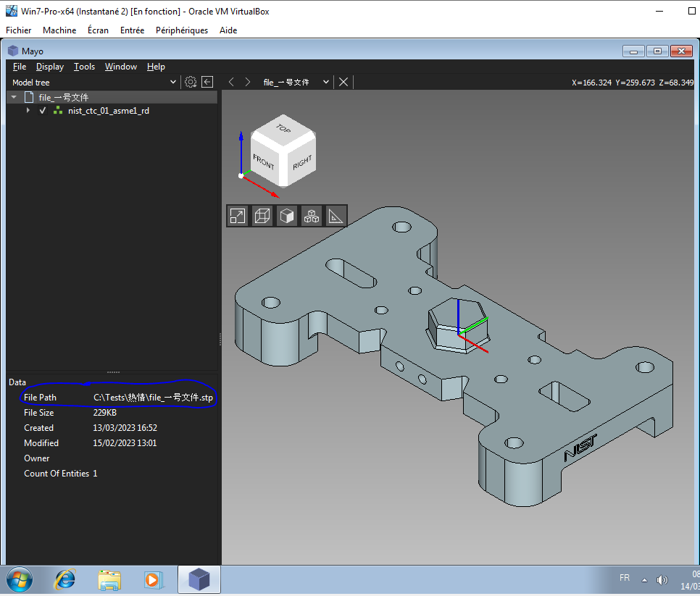Viewport: 700px width, 596px height.
Task: Show hidden tray icons arrow
Action: [x=644, y=580]
